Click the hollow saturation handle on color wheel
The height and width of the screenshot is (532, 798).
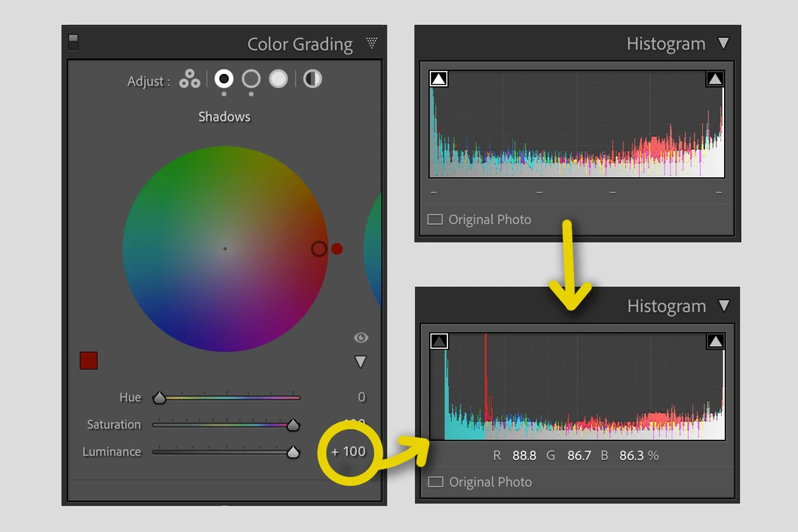coord(319,249)
